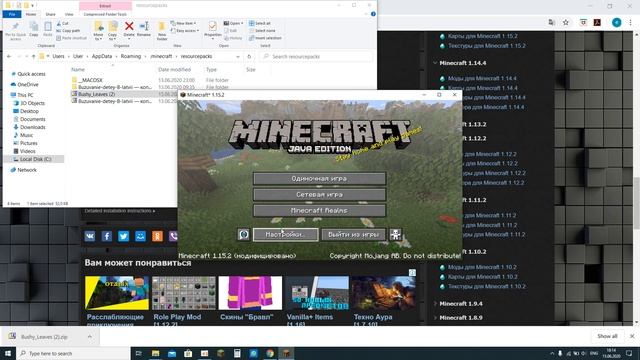This screenshot has width=640, height=360.
Task: Open Chrome from the taskbar
Action: 270,353
